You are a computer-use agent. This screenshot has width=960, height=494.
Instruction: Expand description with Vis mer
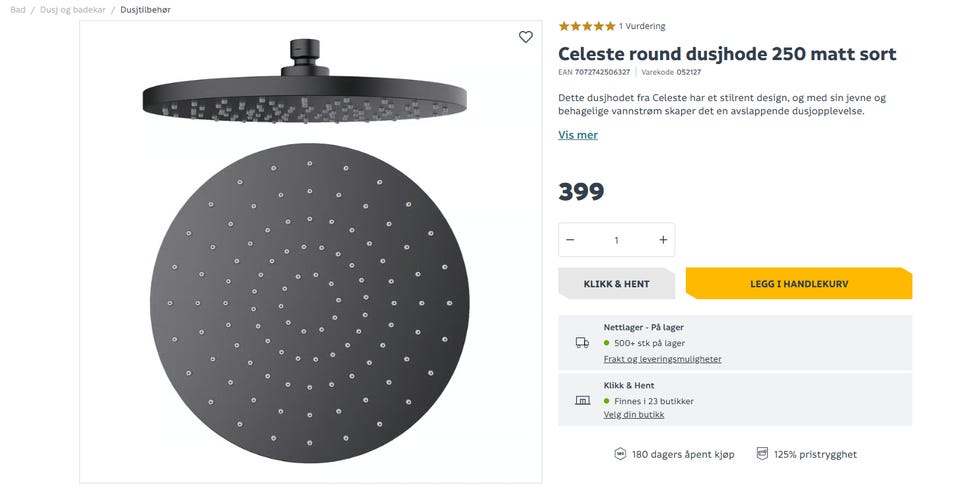click(578, 135)
